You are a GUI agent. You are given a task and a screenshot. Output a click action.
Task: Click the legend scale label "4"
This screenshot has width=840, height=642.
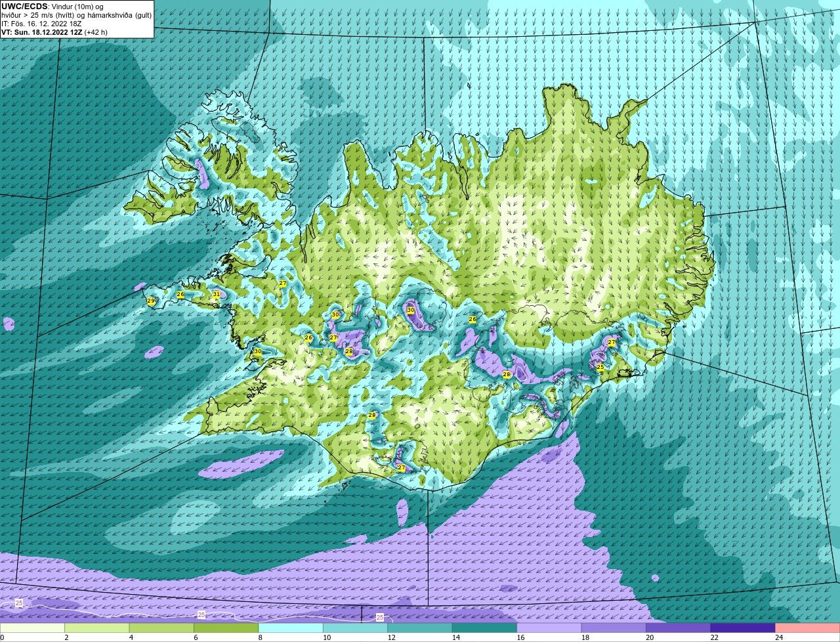pos(131,637)
